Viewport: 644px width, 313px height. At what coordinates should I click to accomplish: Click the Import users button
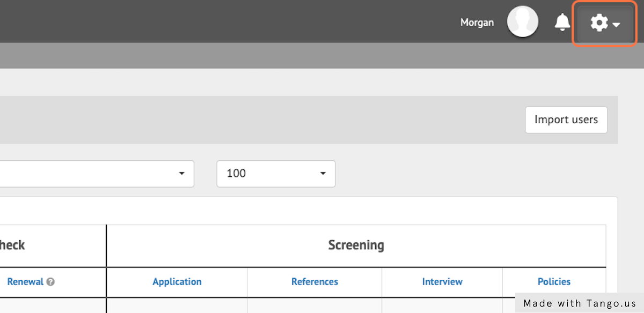click(566, 120)
